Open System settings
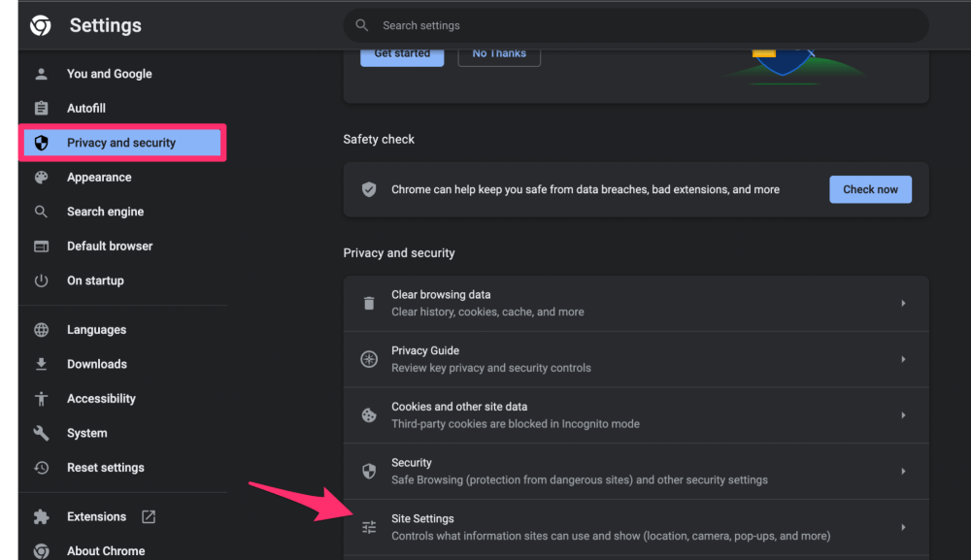This screenshot has height=560, width=971. pos(86,433)
